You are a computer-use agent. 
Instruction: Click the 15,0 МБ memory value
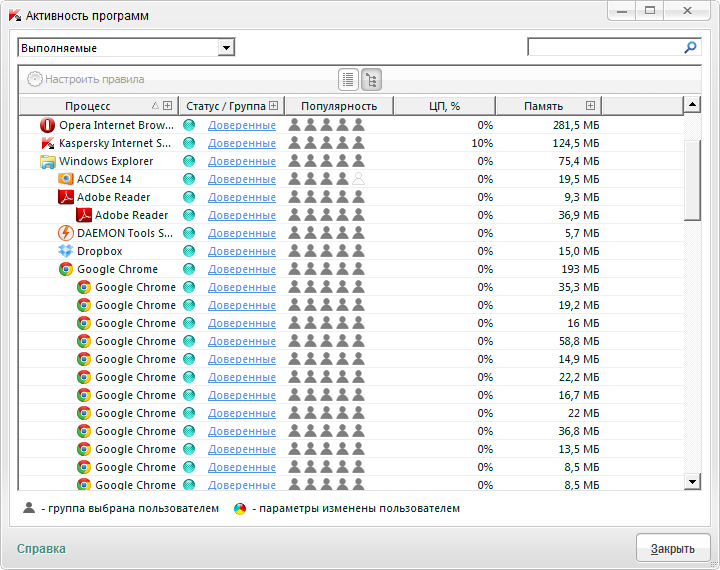coord(579,251)
